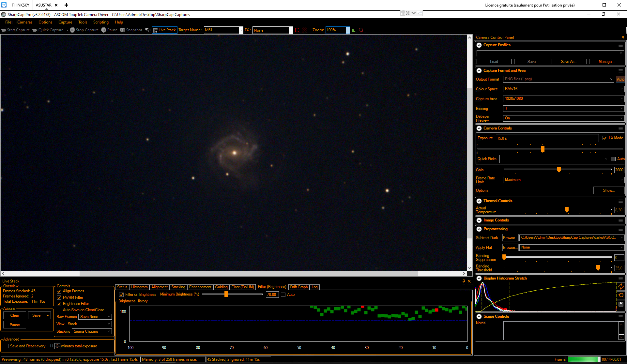Close the Live Stack panel

pos(469,281)
